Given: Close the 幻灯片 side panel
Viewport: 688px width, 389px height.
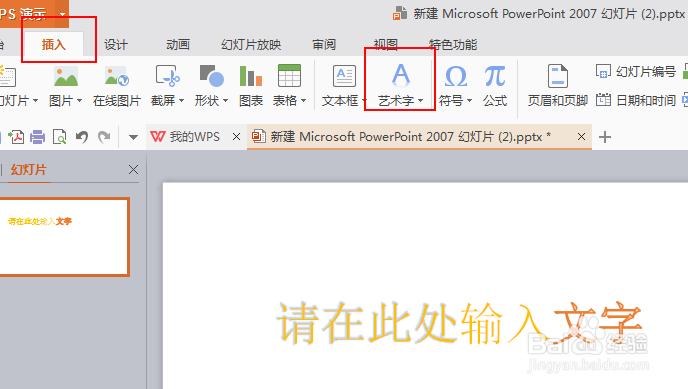Looking at the screenshot, I should [133, 170].
